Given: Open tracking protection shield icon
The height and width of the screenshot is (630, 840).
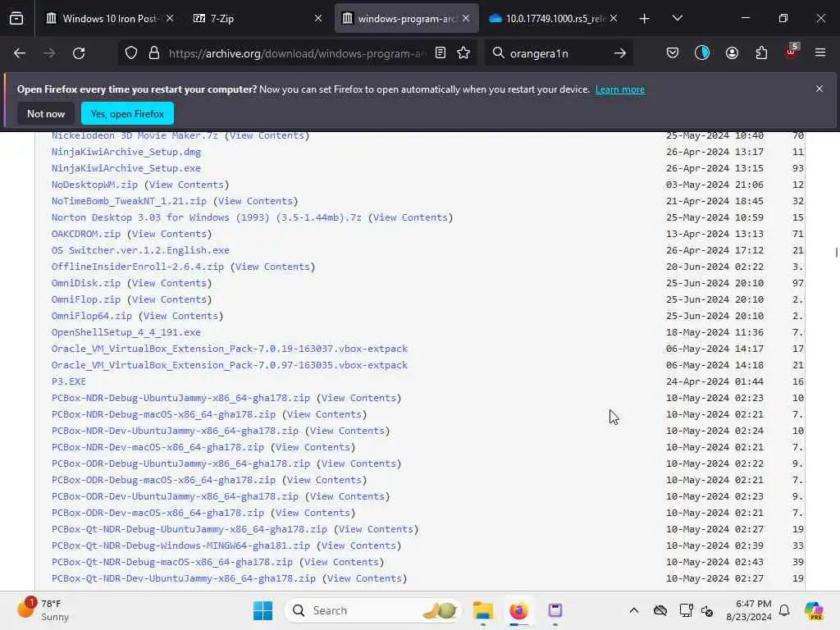Looking at the screenshot, I should [x=131, y=53].
